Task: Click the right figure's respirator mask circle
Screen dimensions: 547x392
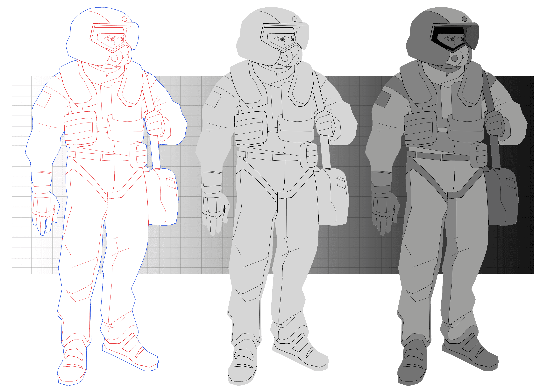Action: coord(454,58)
